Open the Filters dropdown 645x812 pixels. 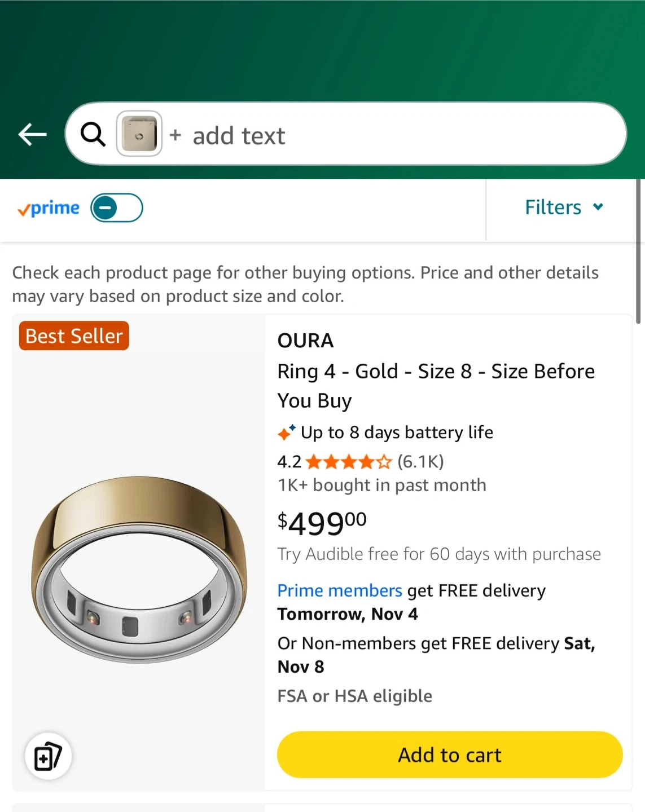tap(553, 208)
